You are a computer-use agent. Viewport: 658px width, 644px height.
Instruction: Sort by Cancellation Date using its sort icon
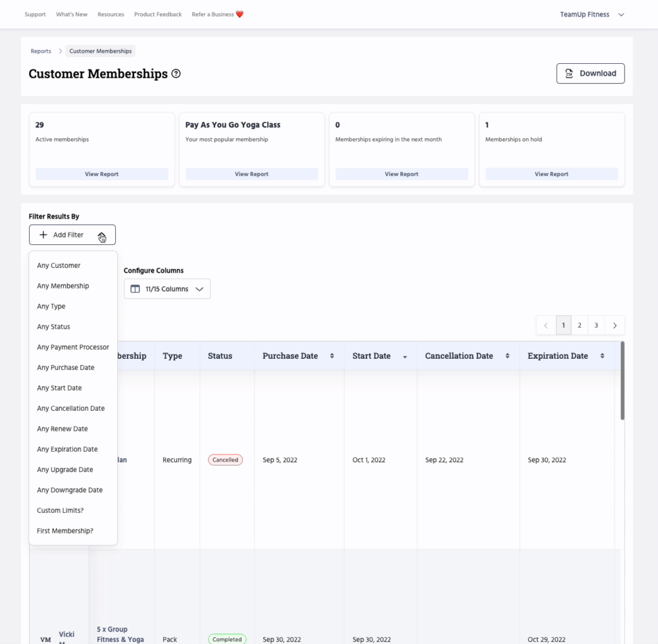click(x=507, y=356)
